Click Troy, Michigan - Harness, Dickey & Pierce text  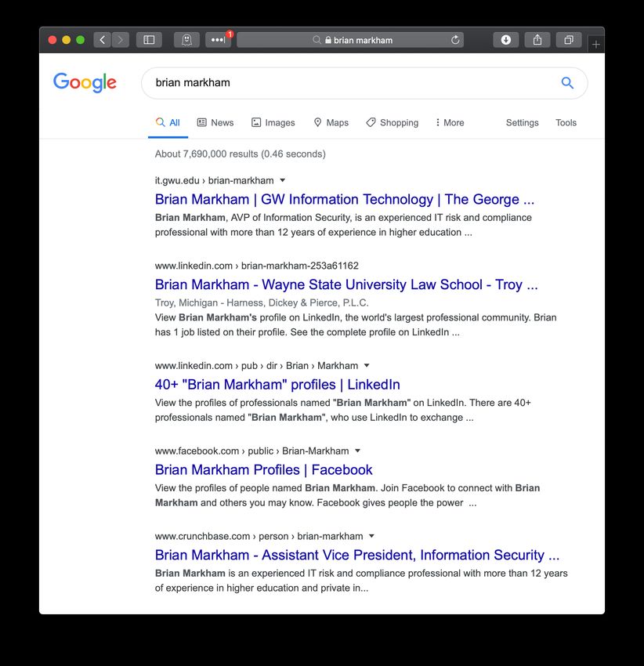point(262,303)
